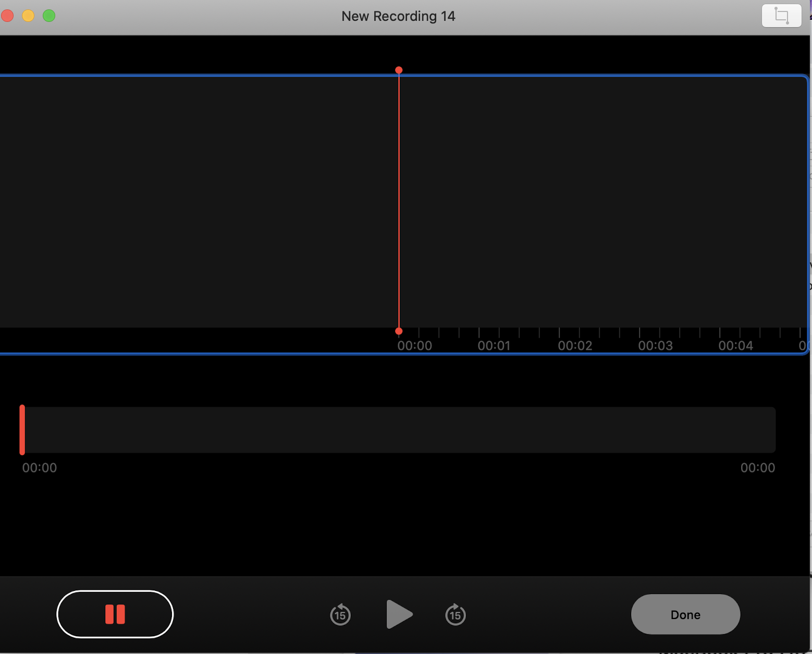Image resolution: width=812 pixels, height=654 pixels.
Task: Click the right 00:00 duration label
Action: click(758, 468)
